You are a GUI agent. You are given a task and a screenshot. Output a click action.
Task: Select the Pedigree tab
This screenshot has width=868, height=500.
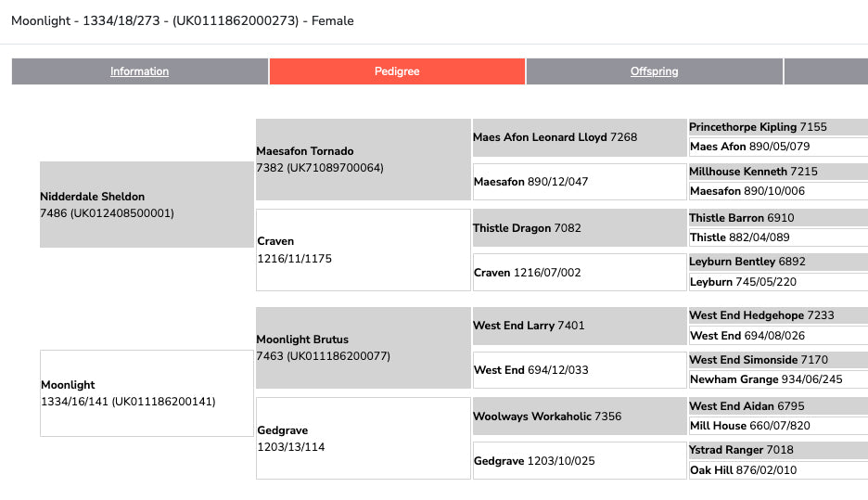click(397, 71)
